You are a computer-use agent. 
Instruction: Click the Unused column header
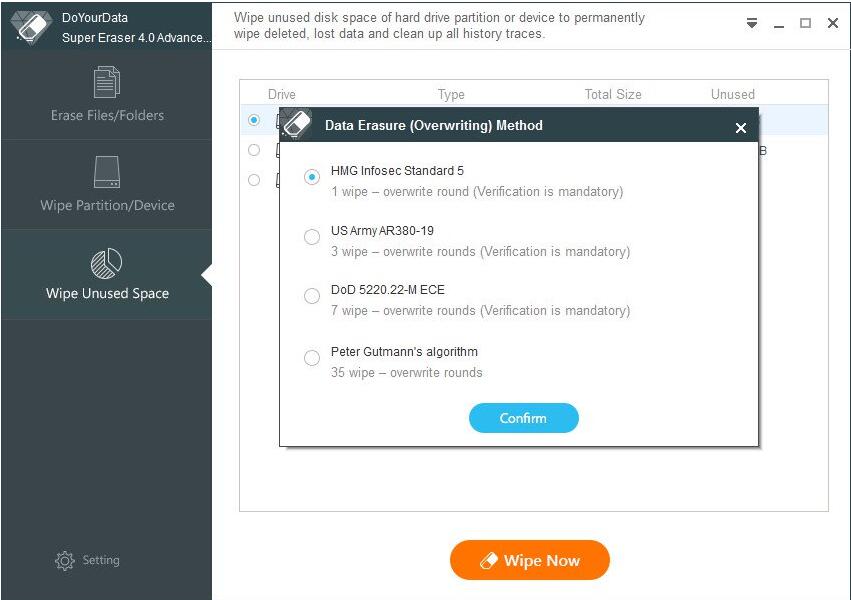point(733,94)
